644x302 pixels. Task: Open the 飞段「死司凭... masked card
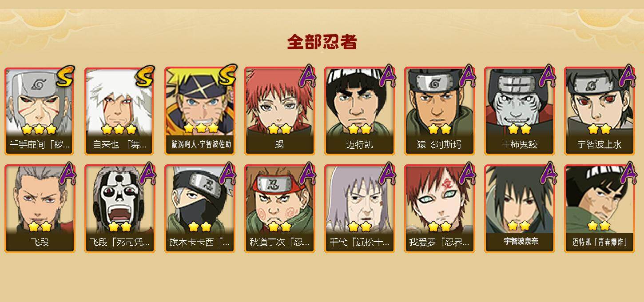[120, 209]
